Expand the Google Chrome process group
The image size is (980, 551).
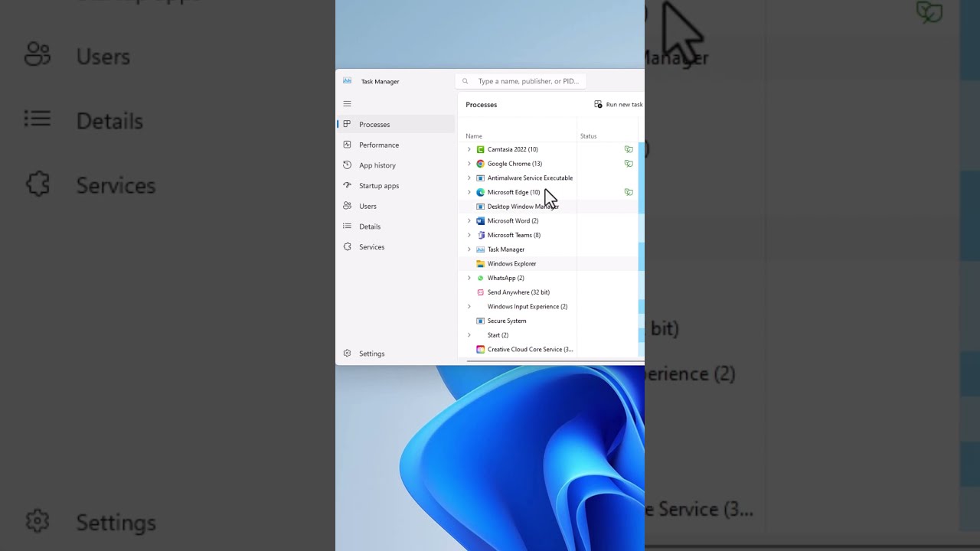point(469,164)
